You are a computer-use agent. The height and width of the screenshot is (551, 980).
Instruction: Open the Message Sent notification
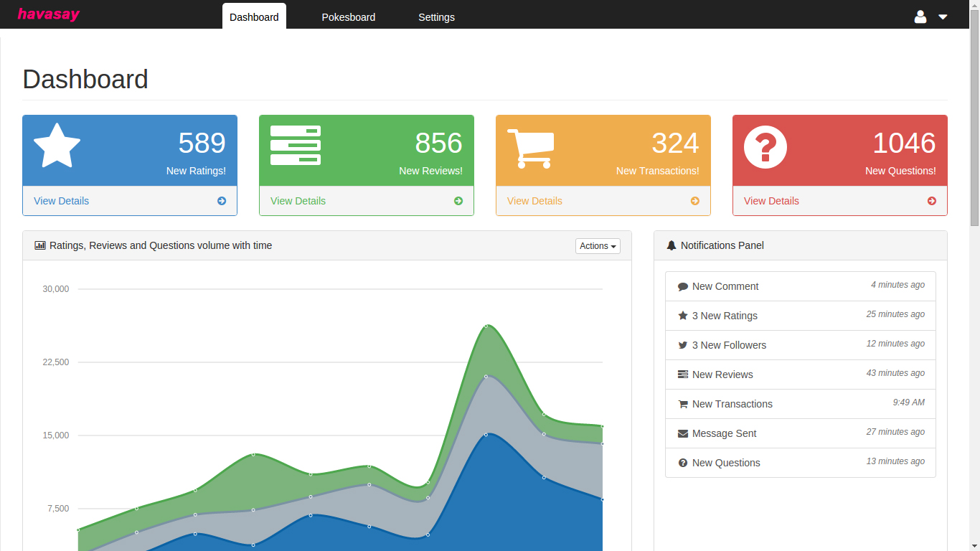[801, 433]
